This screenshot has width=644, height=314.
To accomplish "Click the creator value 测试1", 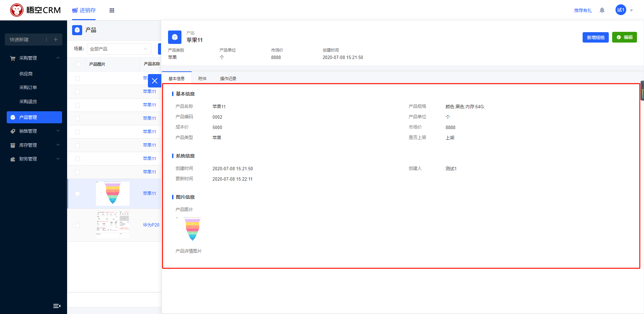I will click(x=451, y=169).
